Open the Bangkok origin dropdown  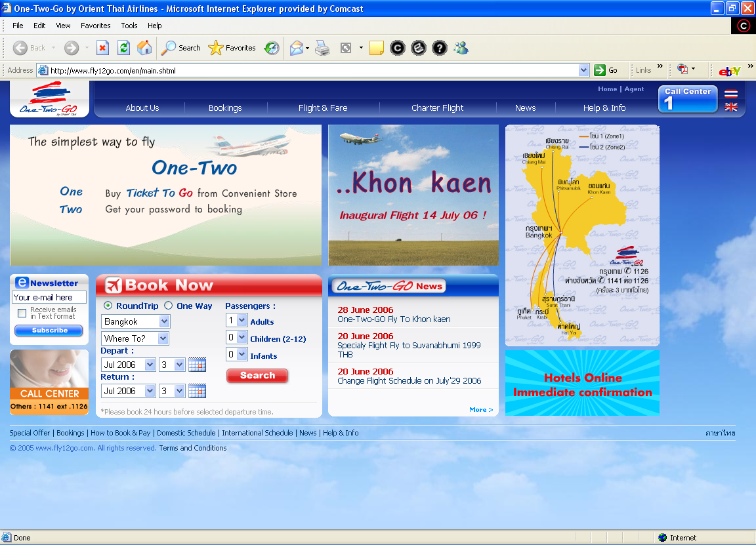[x=135, y=321]
